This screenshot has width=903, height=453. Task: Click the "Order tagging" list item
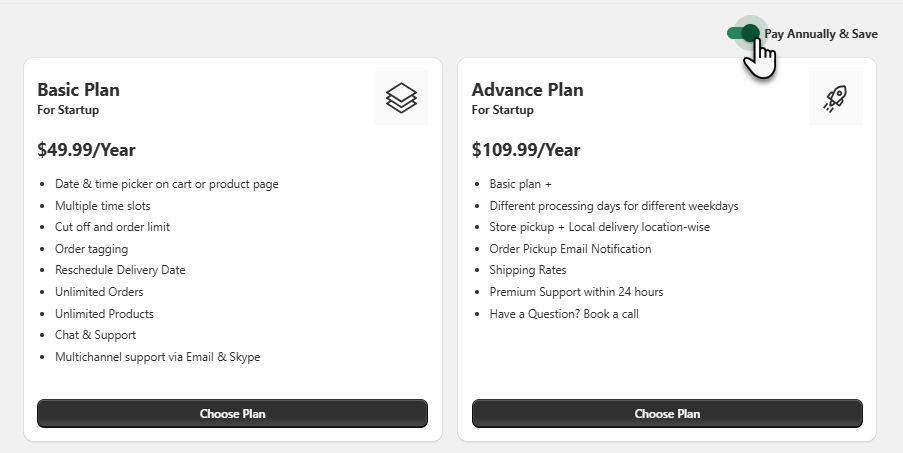click(91, 249)
